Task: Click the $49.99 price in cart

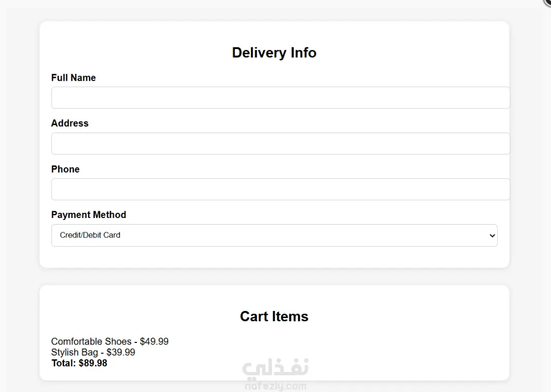Action: tap(154, 341)
